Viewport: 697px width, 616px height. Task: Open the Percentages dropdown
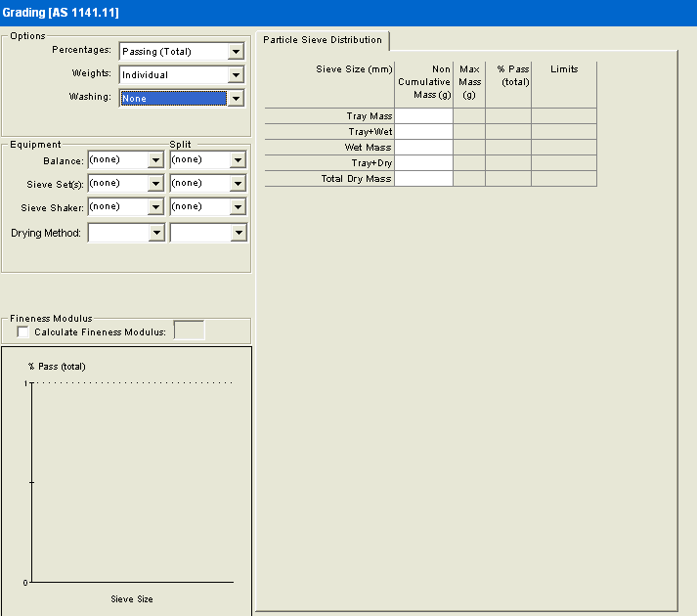pyautogui.click(x=235, y=52)
